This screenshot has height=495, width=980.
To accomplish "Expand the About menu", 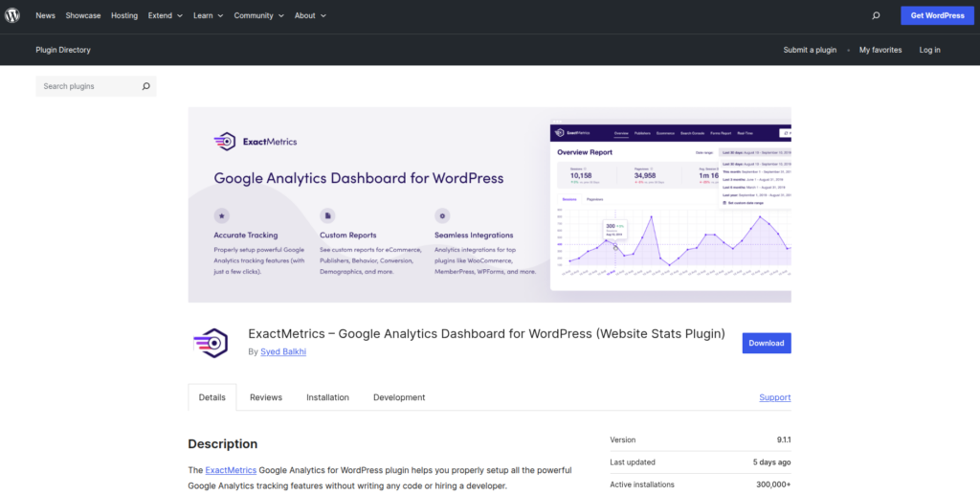I will 311,15.
